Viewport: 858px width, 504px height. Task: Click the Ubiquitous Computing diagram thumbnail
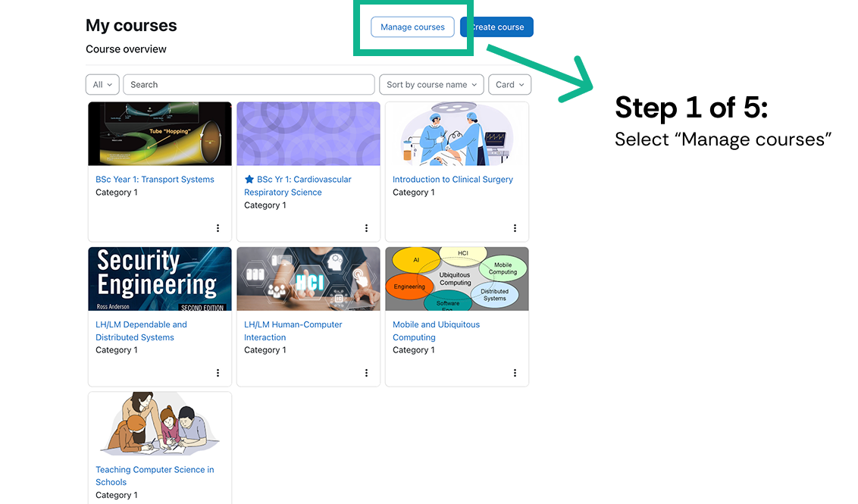tap(457, 279)
